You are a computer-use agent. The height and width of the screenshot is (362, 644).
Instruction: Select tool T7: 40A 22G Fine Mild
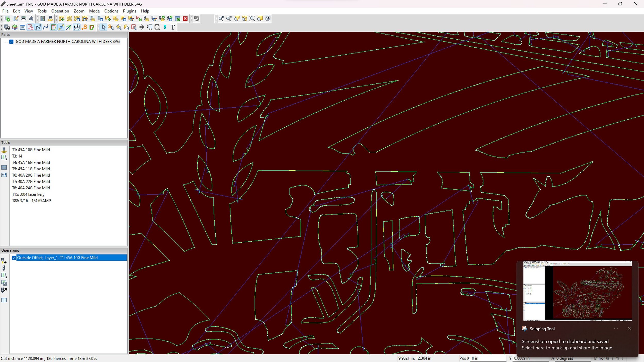(x=31, y=182)
